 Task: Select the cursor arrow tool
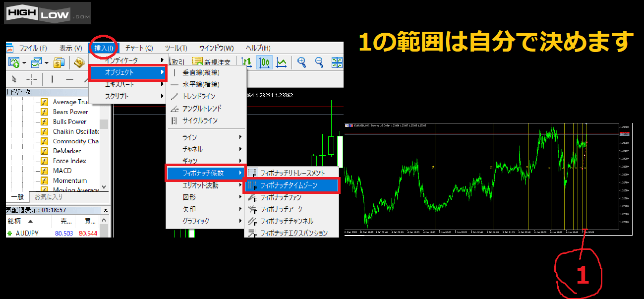click(x=14, y=79)
